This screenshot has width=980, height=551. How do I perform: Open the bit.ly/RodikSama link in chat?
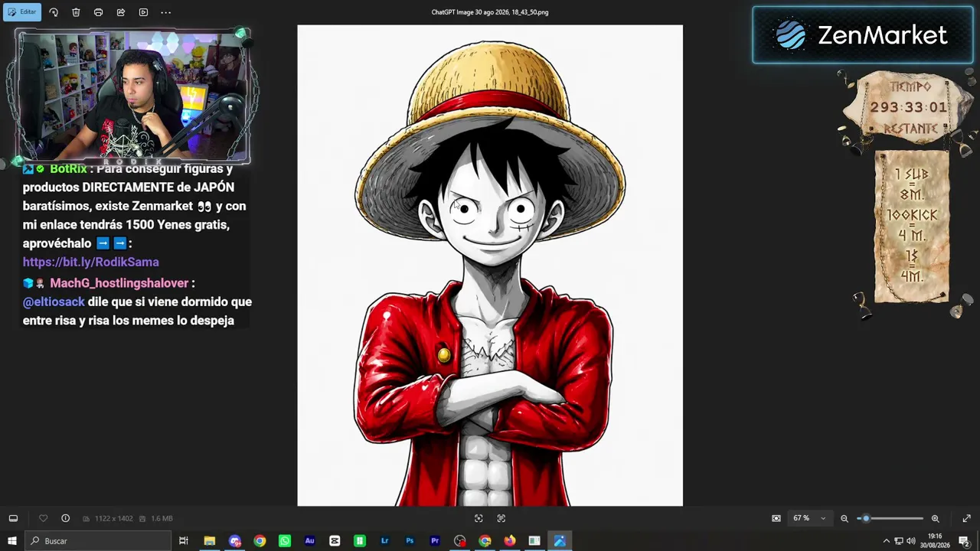(x=91, y=262)
